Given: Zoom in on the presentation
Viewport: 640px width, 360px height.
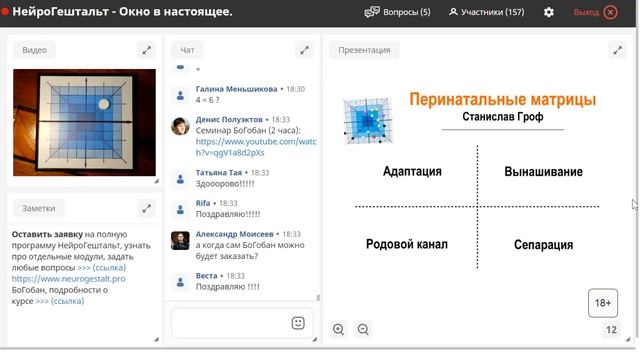Looking at the screenshot, I should [x=338, y=329].
